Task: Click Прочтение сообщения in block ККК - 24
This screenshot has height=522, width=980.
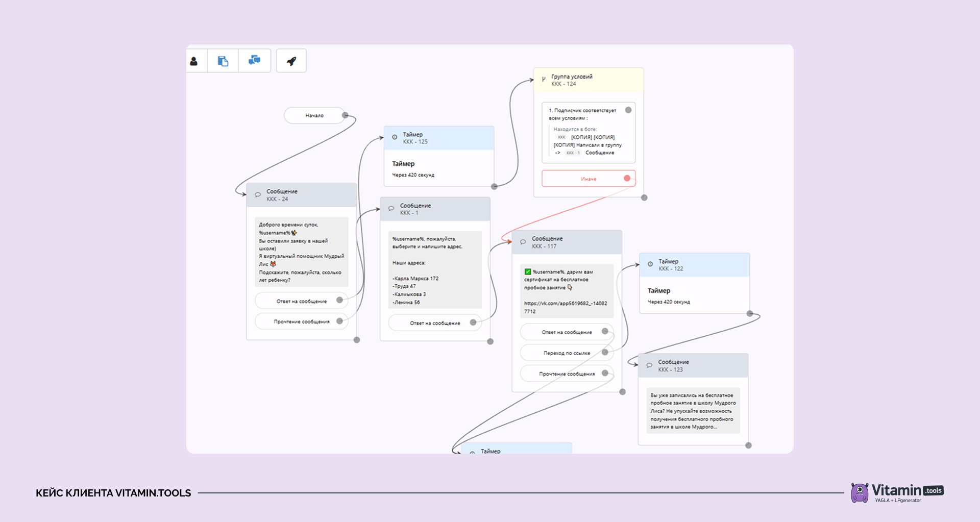Action: click(x=302, y=321)
